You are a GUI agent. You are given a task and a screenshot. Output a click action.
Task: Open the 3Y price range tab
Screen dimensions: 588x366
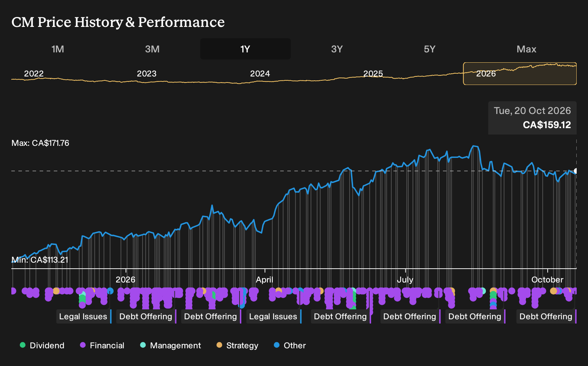click(337, 49)
